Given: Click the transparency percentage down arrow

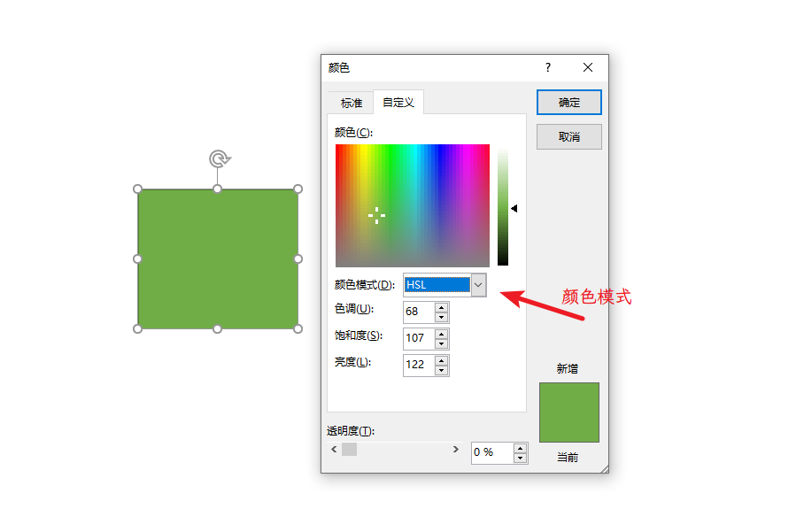Looking at the screenshot, I should click(x=520, y=458).
